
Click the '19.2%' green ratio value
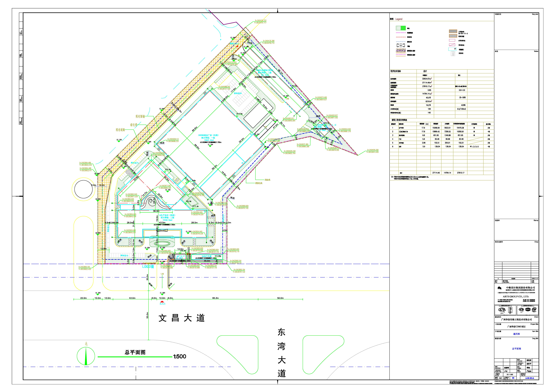tap(428, 105)
